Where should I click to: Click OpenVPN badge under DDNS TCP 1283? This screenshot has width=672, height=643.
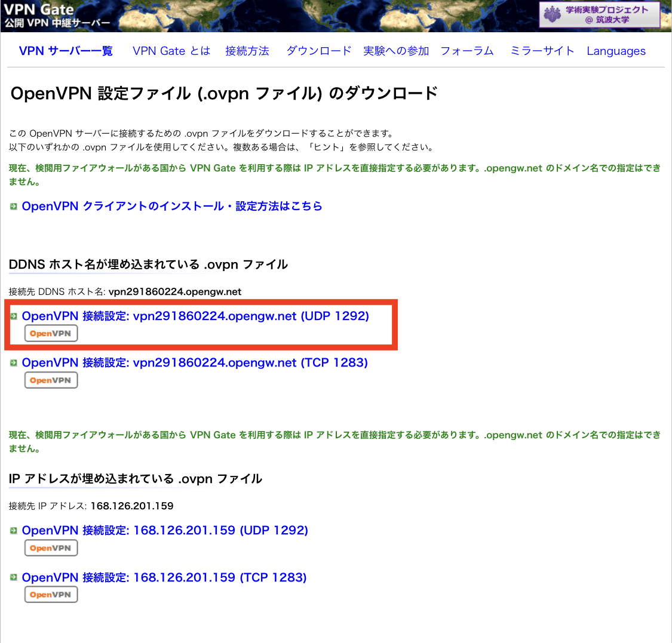pyautogui.click(x=51, y=380)
